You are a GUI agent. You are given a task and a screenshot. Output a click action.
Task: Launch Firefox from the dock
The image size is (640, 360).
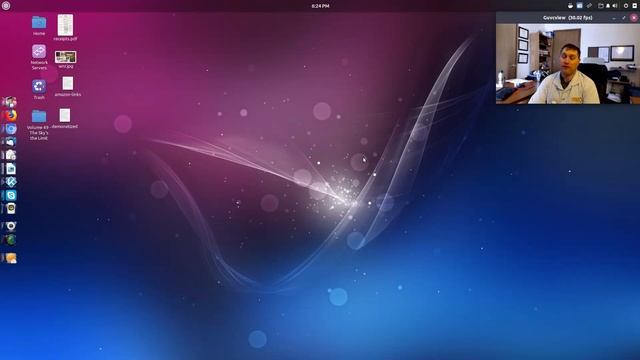pos(11,115)
